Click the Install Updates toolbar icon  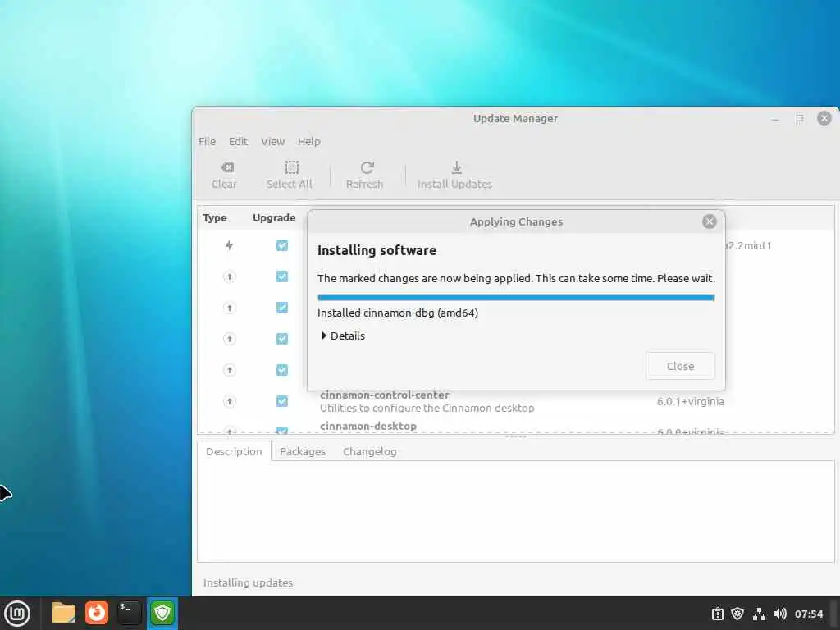pyautogui.click(x=456, y=167)
